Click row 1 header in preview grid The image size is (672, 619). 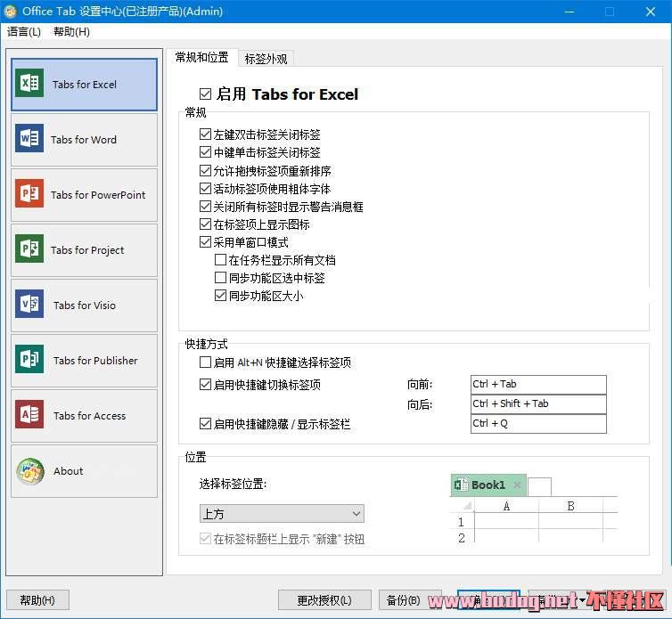pyautogui.click(x=461, y=522)
